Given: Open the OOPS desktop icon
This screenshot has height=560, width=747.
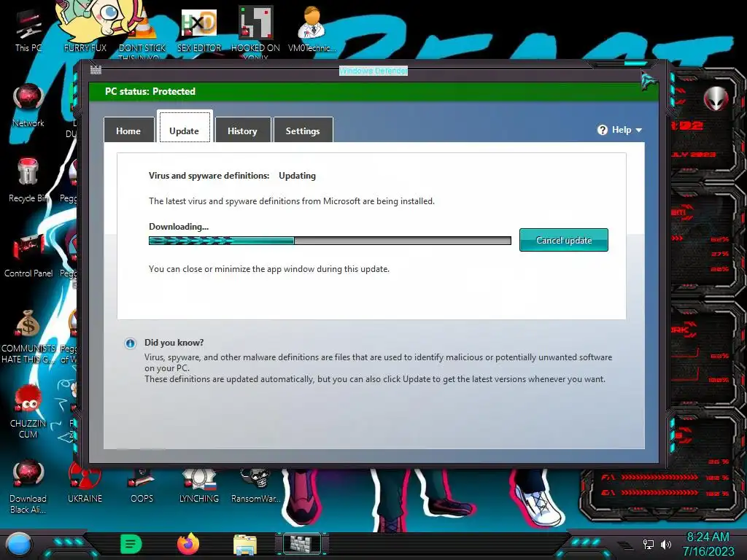Looking at the screenshot, I should click(x=142, y=485).
